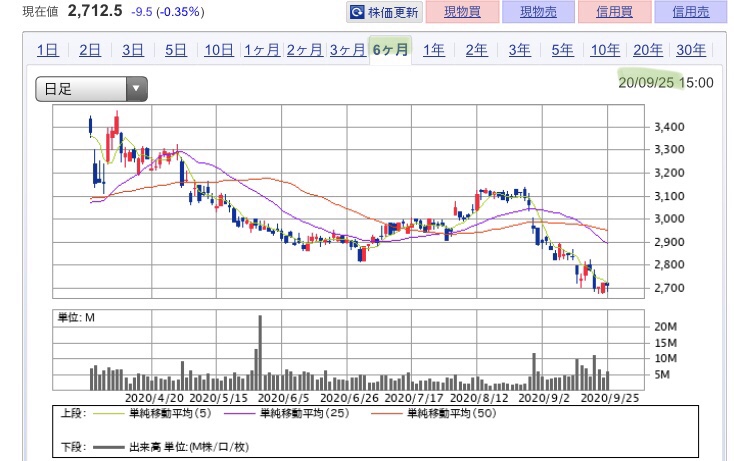Click the green 5-day average legend line
734x461 pixels.
(x=109, y=413)
